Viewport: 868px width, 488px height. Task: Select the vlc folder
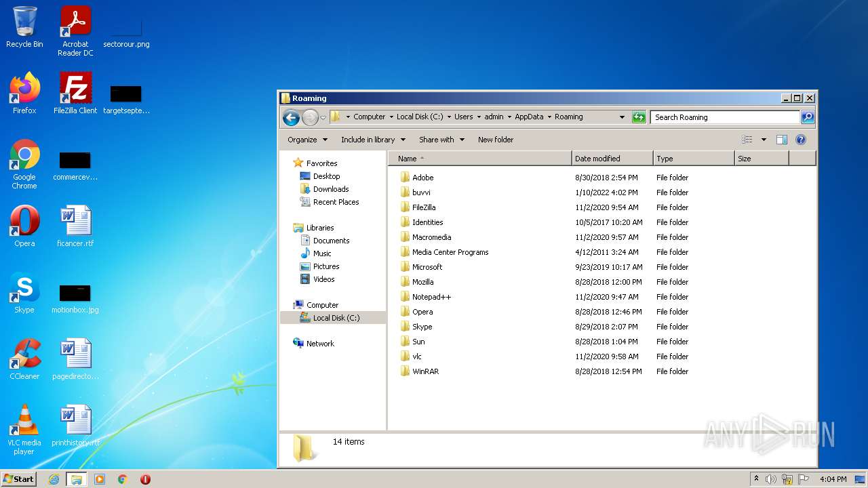[417, 357]
